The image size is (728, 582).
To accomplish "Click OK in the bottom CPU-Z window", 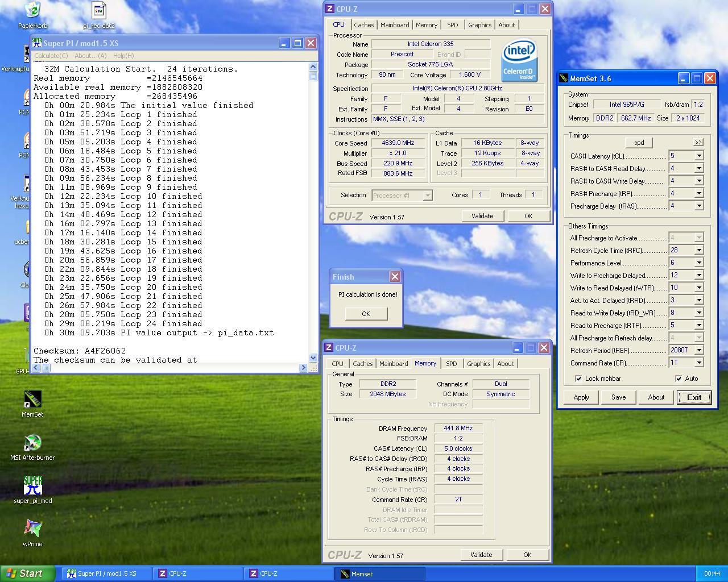I will pyautogui.click(x=527, y=555).
